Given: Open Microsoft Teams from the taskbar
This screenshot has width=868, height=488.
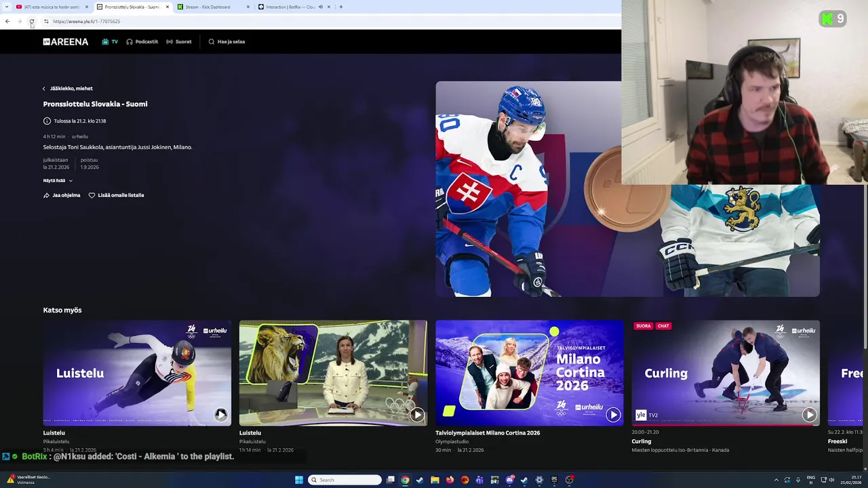Looking at the screenshot, I should click(479, 480).
